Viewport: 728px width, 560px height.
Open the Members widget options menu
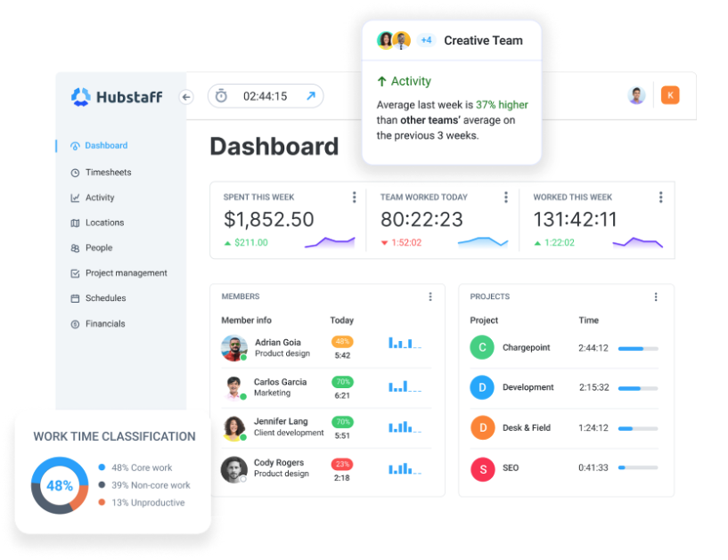[x=430, y=296]
